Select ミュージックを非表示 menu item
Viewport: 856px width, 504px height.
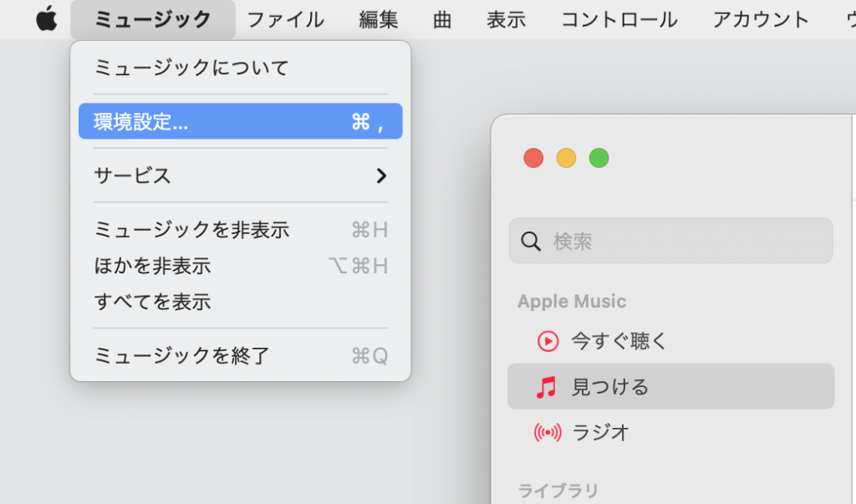tap(191, 230)
